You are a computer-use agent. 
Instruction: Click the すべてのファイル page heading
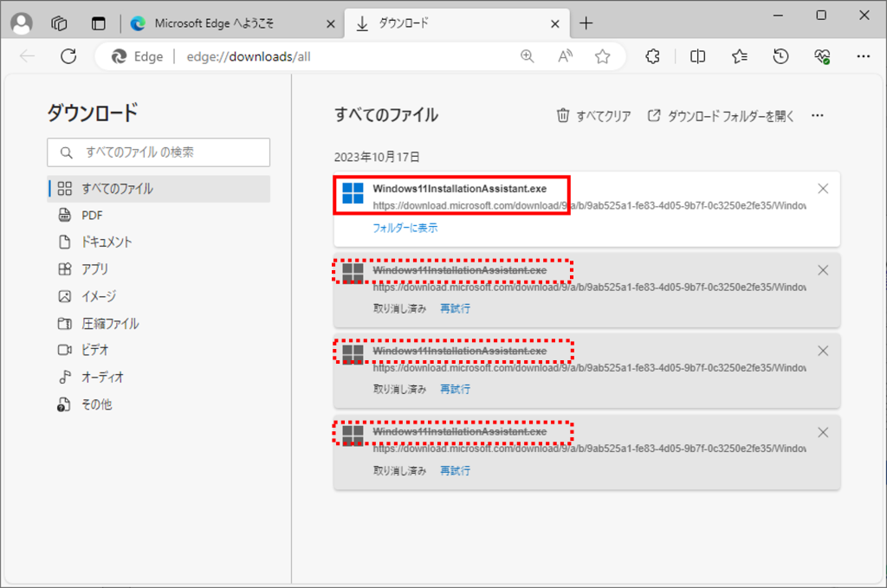coord(386,115)
